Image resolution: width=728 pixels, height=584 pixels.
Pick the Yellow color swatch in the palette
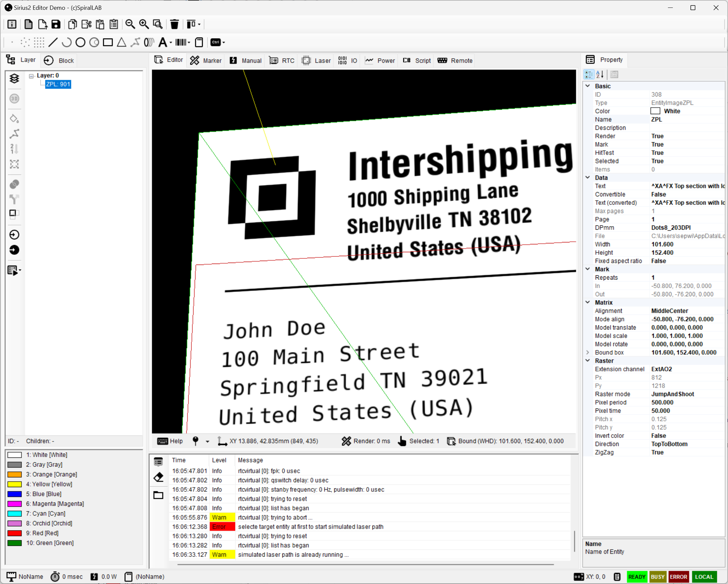tap(14, 484)
